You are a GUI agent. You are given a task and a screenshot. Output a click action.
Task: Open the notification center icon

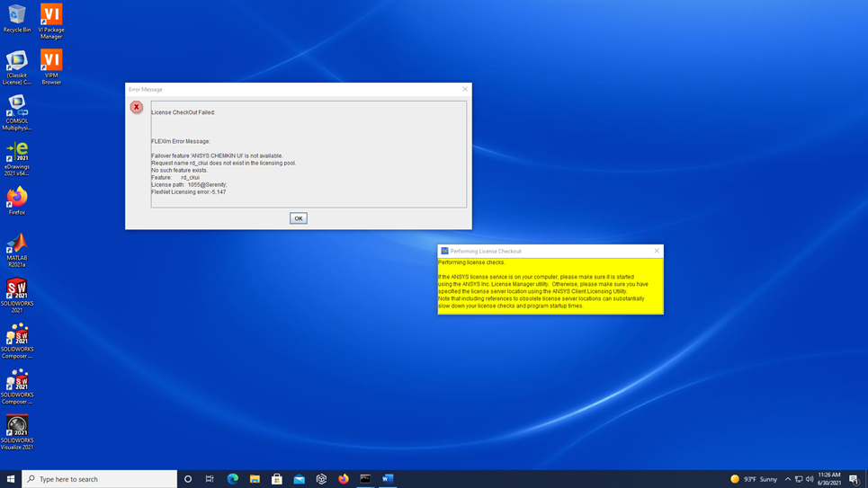[855, 479]
